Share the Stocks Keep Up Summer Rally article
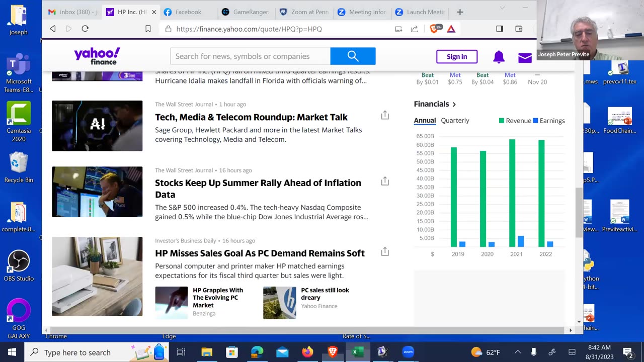Image resolution: width=644 pixels, height=362 pixels. [x=385, y=181]
